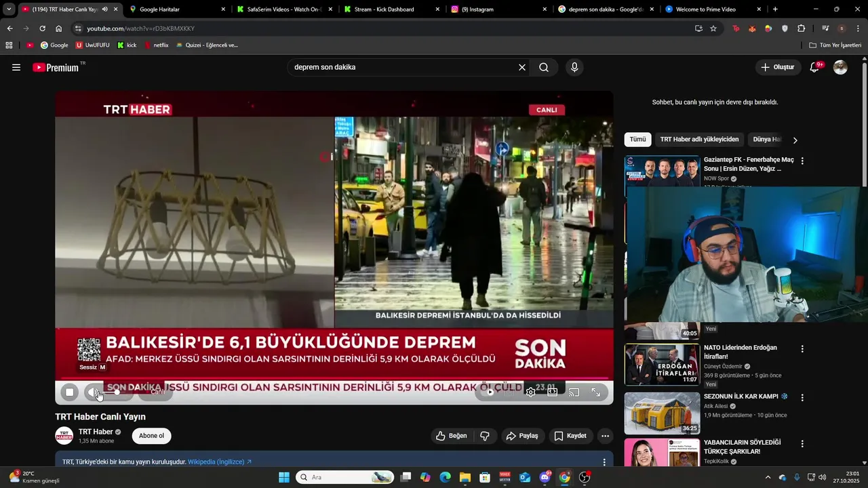Save the video with Kaydet
The width and height of the screenshot is (868, 488).
coord(570,436)
